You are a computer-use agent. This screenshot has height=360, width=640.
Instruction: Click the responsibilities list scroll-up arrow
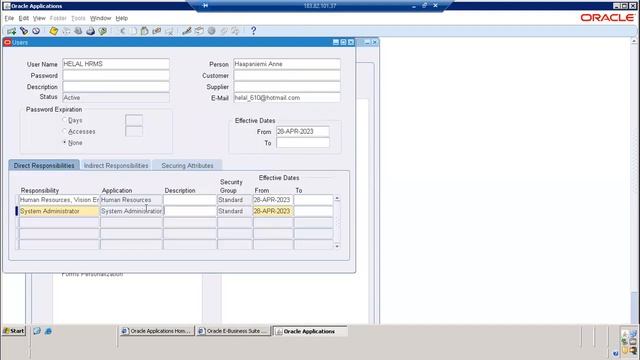(337, 198)
